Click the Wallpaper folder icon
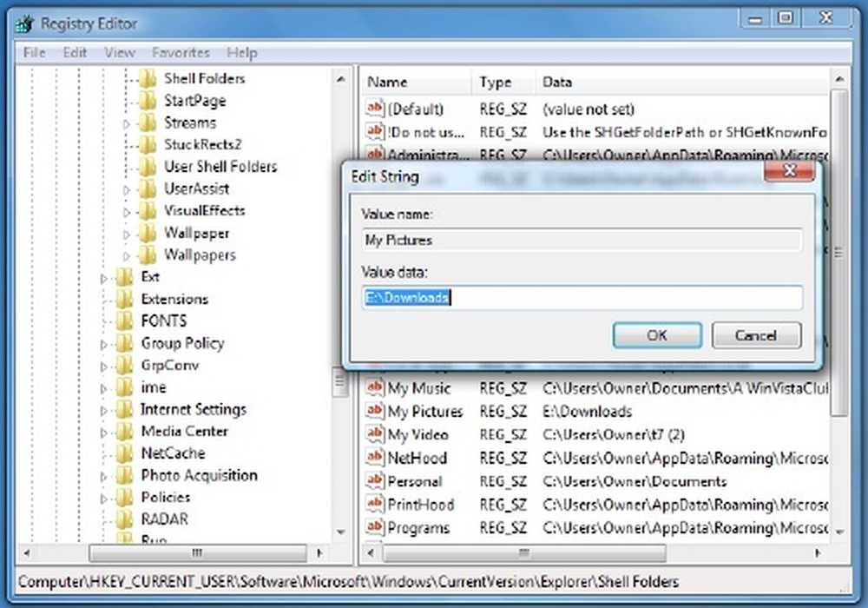 148,233
